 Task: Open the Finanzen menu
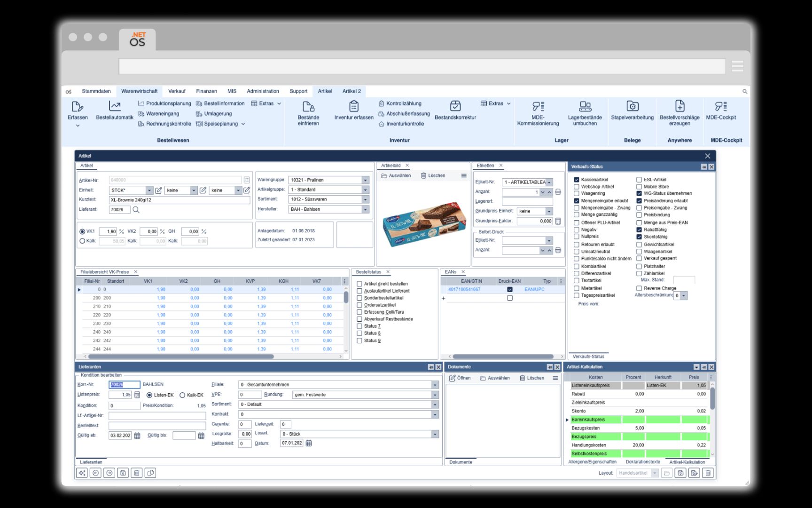coord(207,91)
